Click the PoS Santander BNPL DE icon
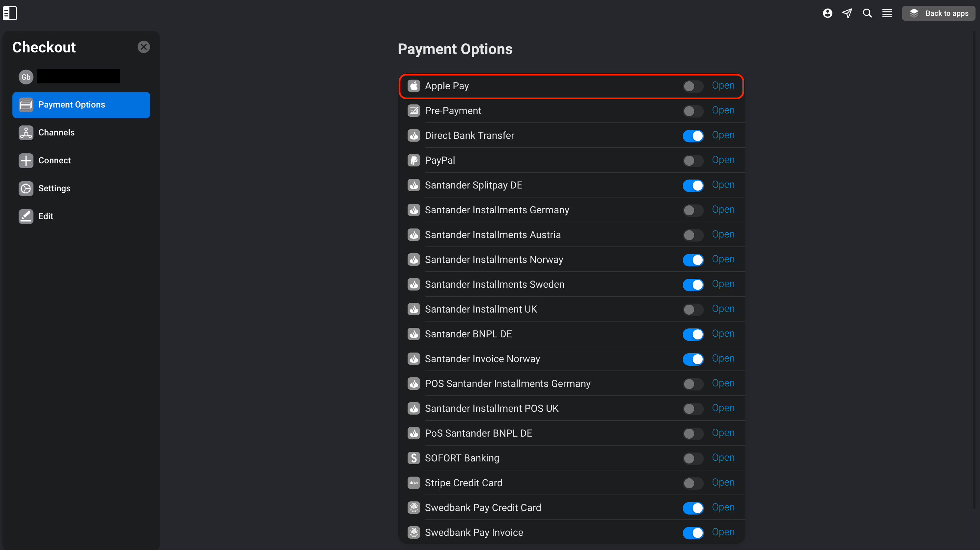980x550 pixels. [x=413, y=433]
